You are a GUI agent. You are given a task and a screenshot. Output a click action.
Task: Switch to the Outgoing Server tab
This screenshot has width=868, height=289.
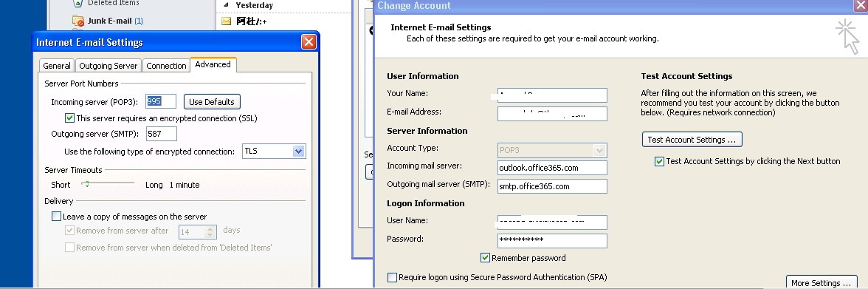[x=108, y=66]
